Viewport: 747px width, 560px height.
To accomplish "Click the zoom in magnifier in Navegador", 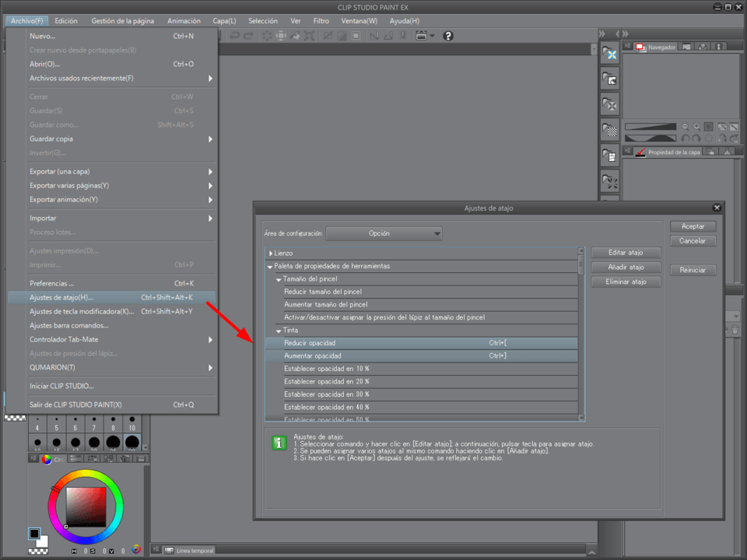I will pos(696,126).
